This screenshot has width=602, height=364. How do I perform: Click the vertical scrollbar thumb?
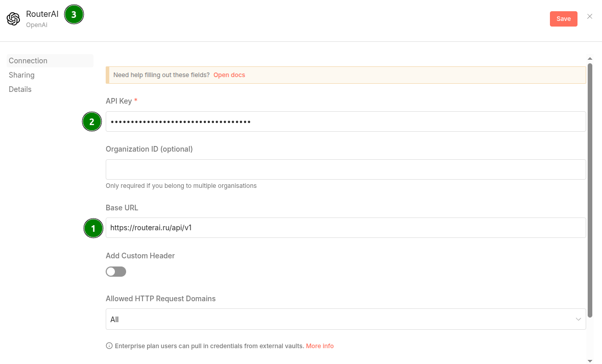590,189
